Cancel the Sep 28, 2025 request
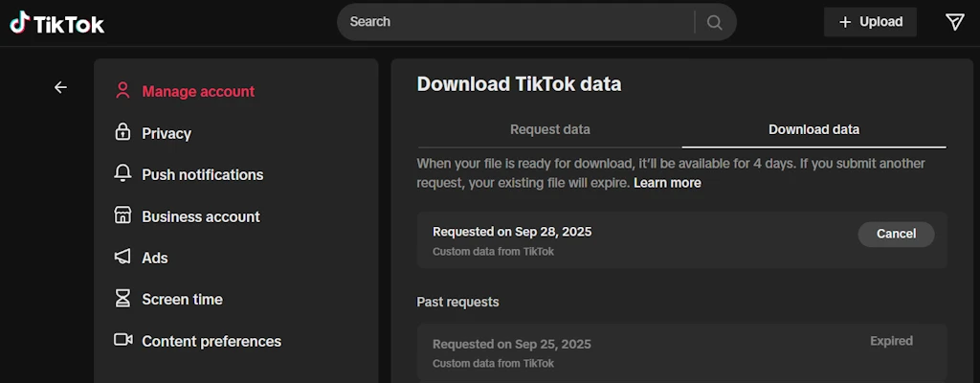The width and height of the screenshot is (980, 383). pos(896,234)
